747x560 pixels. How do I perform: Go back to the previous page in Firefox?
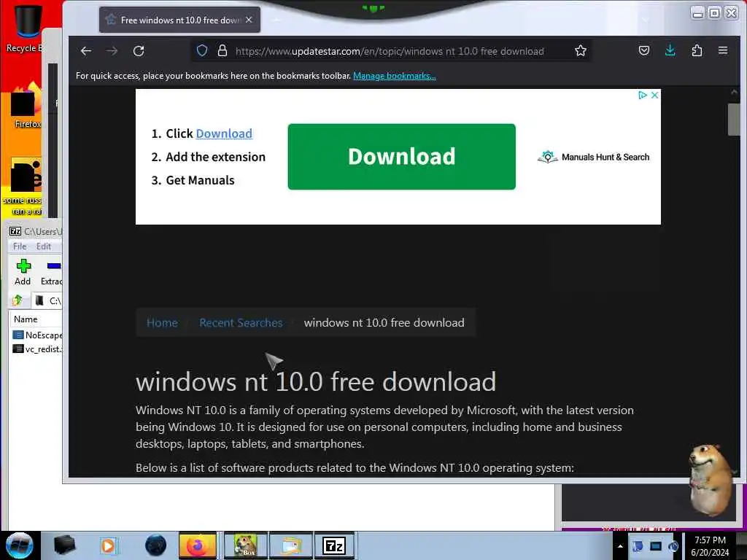point(86,51)
